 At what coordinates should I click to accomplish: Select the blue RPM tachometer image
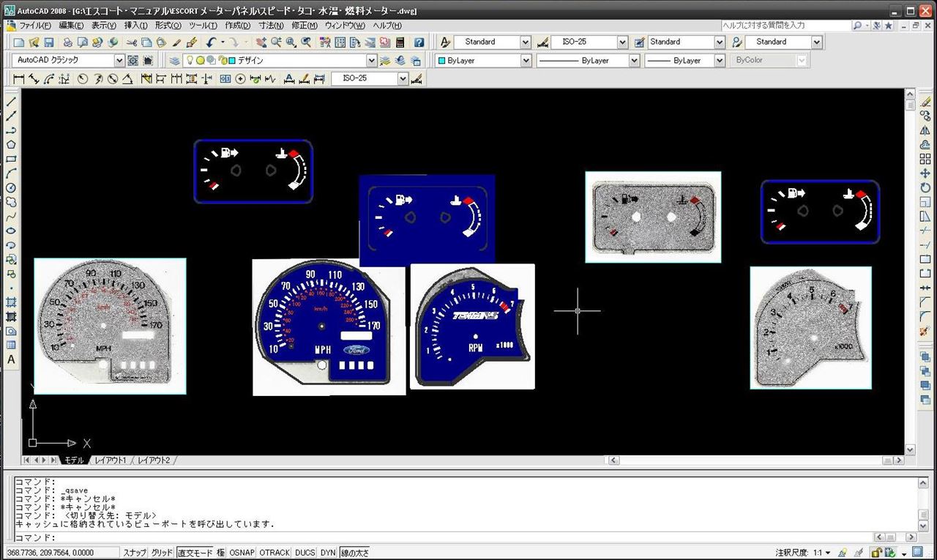[472, 326]
